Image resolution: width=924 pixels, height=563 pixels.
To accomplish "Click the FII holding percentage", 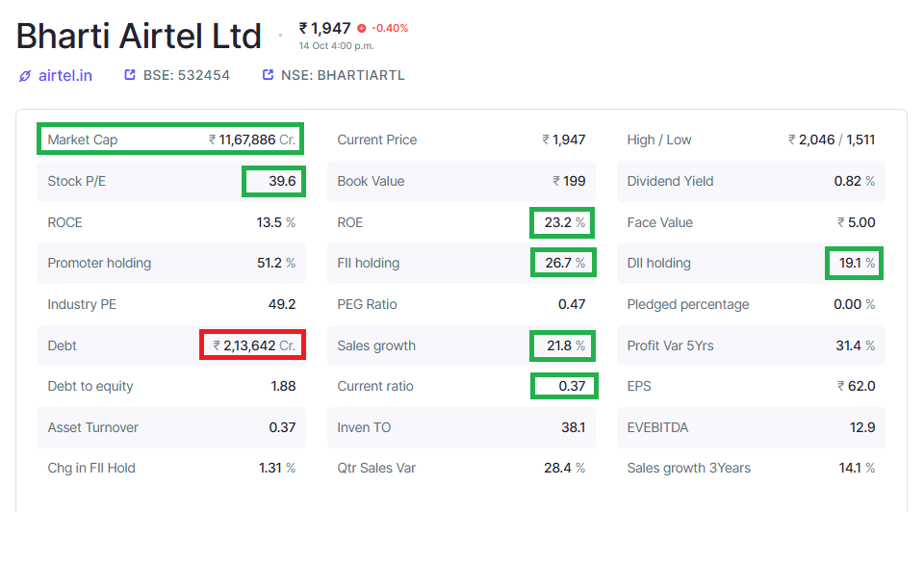I will 564,263.
